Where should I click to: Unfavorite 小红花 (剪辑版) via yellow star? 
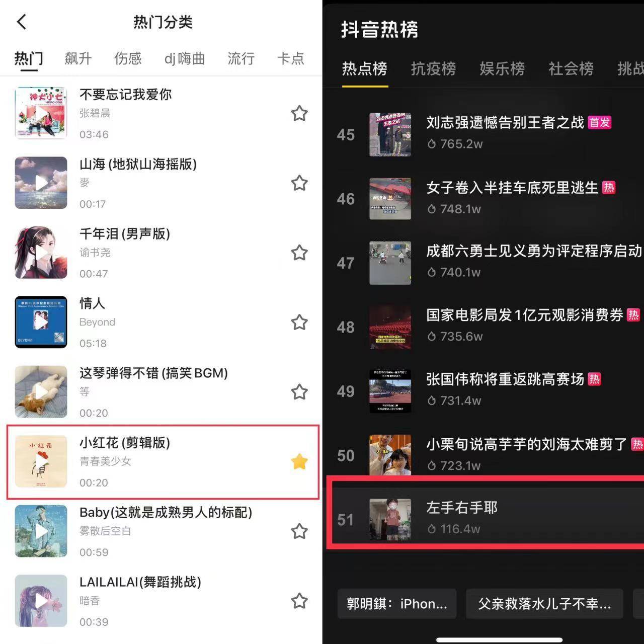click(x=299, y=461)
